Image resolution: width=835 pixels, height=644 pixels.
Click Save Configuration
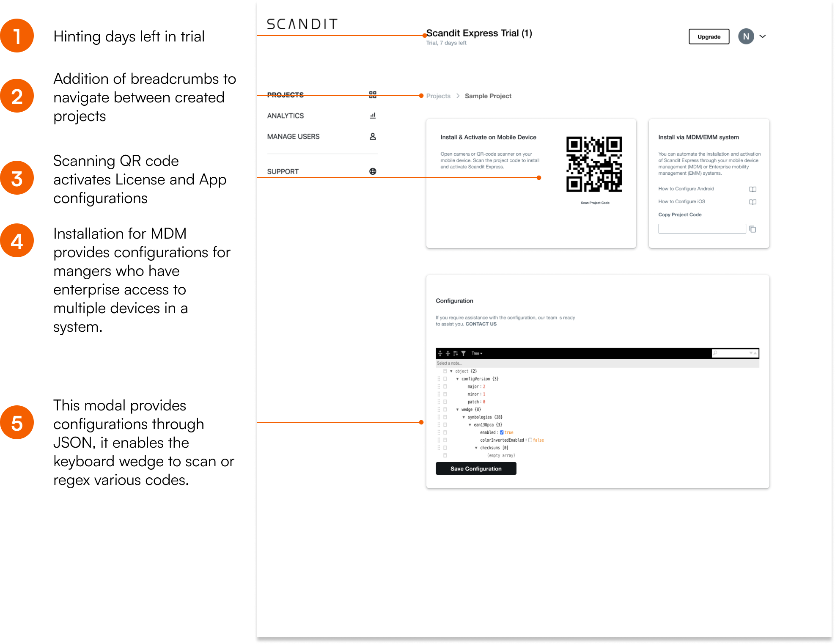[x=476, y=468]
